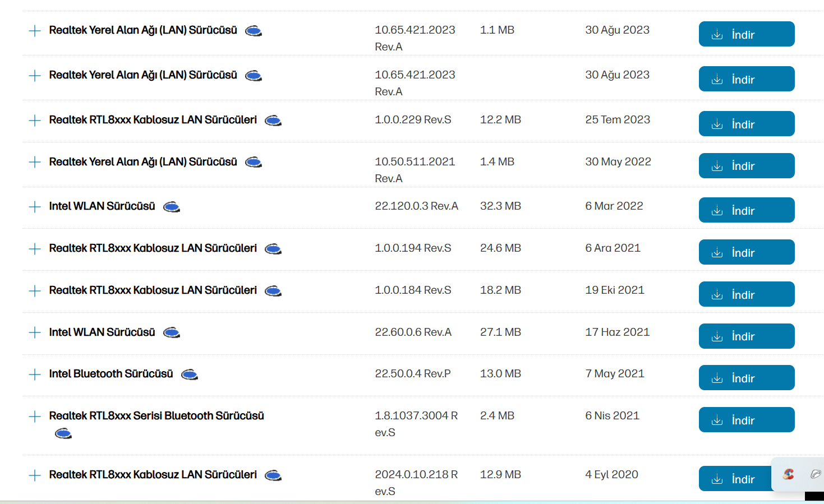
Task: Expand Realtek LAN driver row sized 1.1 MB
Action: pos(35,31)
